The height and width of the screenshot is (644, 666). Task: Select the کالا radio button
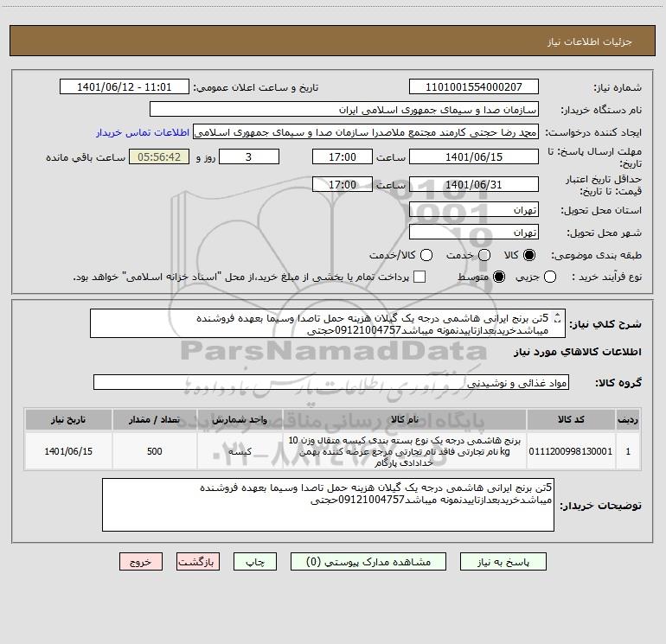tap(529, 255)
